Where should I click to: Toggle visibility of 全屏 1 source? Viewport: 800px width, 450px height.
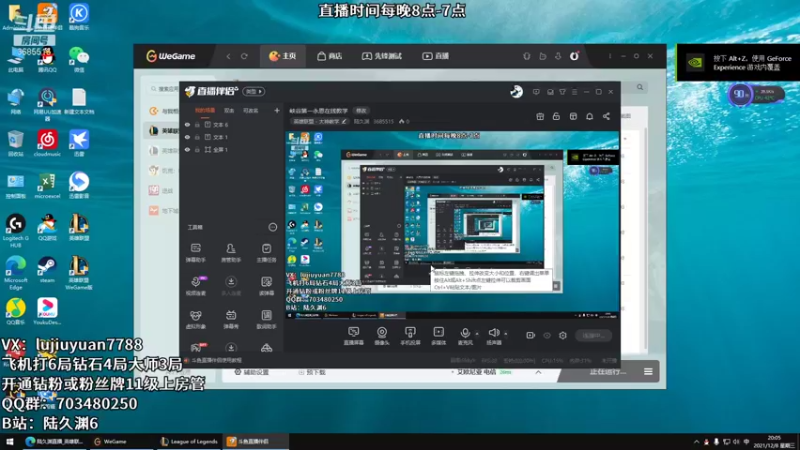(187, 149)
